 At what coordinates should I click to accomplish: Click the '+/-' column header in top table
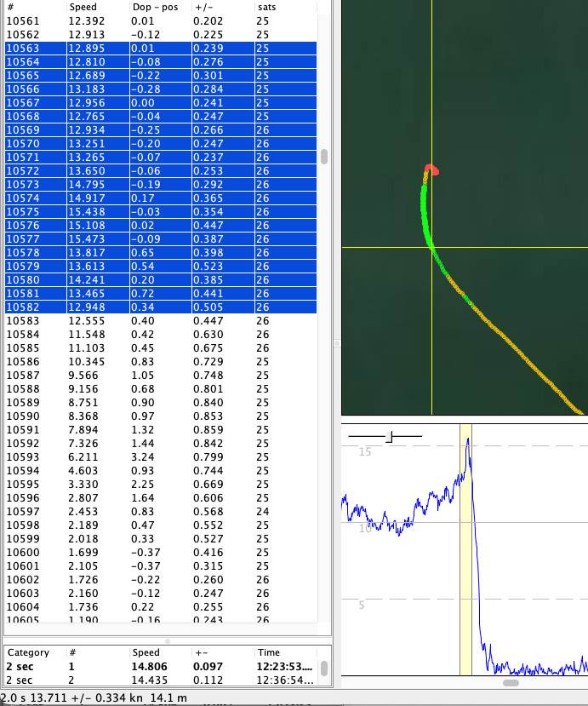[204, 7]
